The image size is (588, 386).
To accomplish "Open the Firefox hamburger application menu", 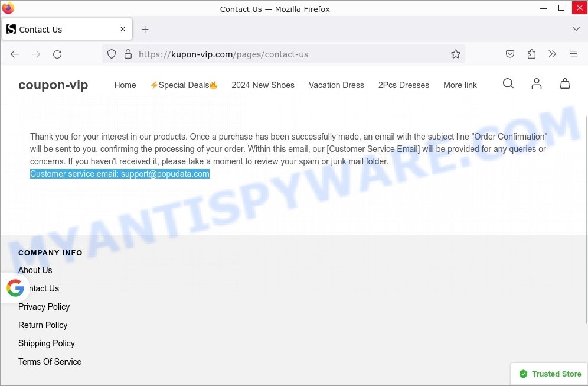I will pos(574,54).
